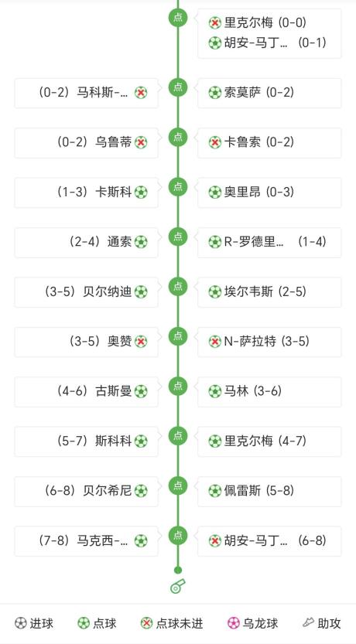The height and width of the screenshot is (644, 356).
Task: Click the 进球 ball icon in legend
Action: [21, 623]
